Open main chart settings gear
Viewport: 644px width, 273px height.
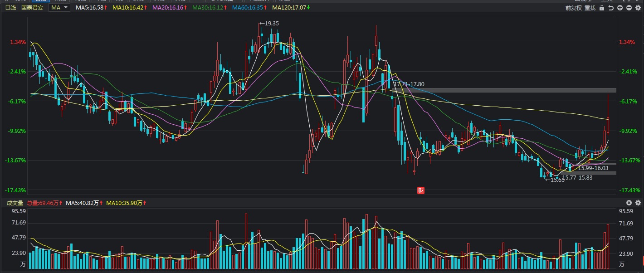(x=638, y=8)
